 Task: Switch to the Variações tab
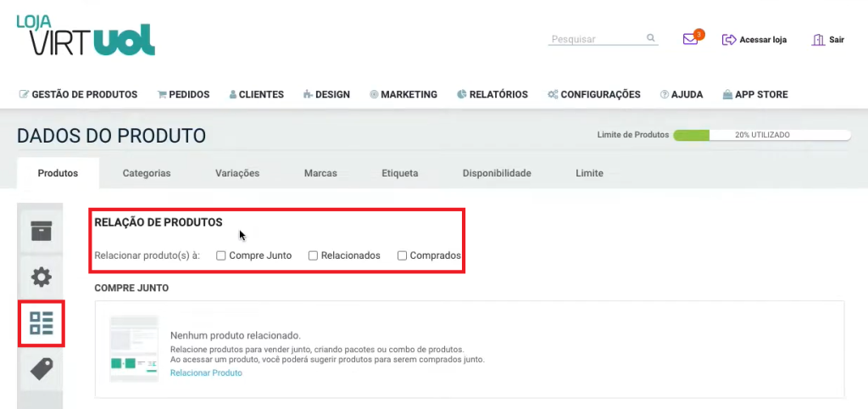coord(237,173)
